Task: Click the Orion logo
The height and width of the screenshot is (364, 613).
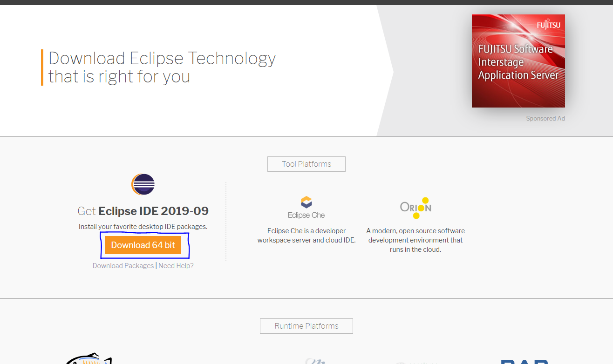Action: pos(415,208)
